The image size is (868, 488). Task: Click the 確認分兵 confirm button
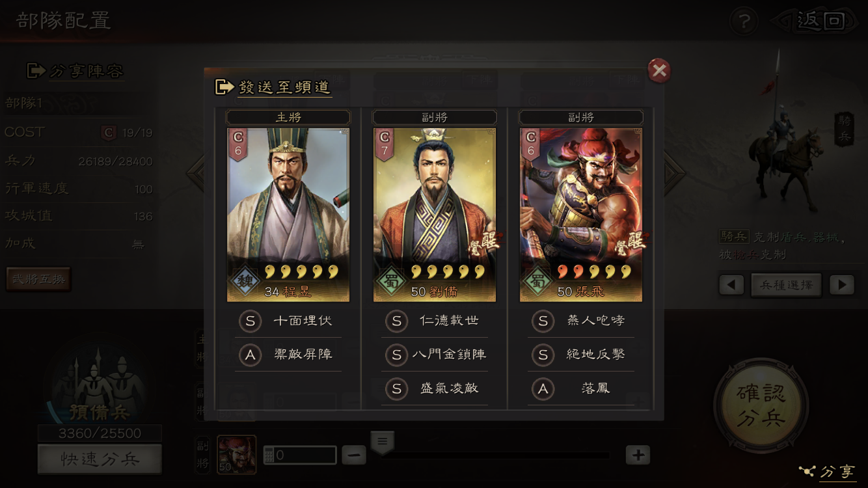click(761, 405)
